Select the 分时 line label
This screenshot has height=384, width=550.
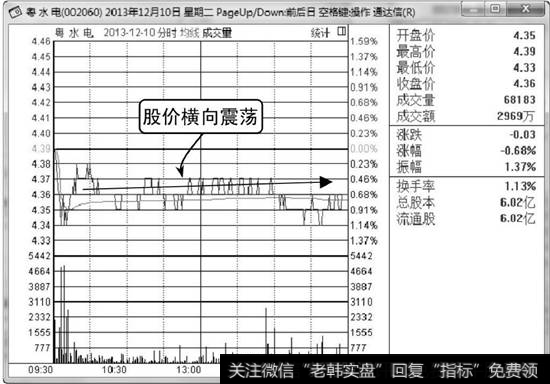click(x=167, y=33)
